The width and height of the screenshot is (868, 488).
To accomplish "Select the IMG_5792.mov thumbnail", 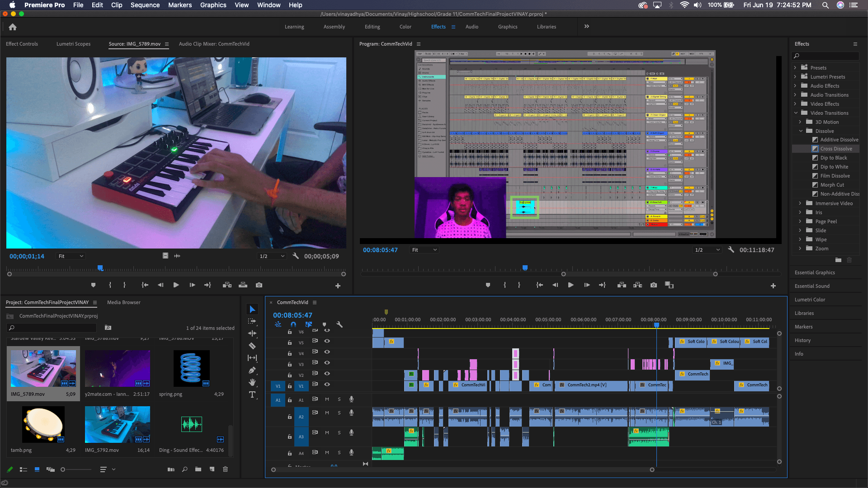I will point(117,424).
